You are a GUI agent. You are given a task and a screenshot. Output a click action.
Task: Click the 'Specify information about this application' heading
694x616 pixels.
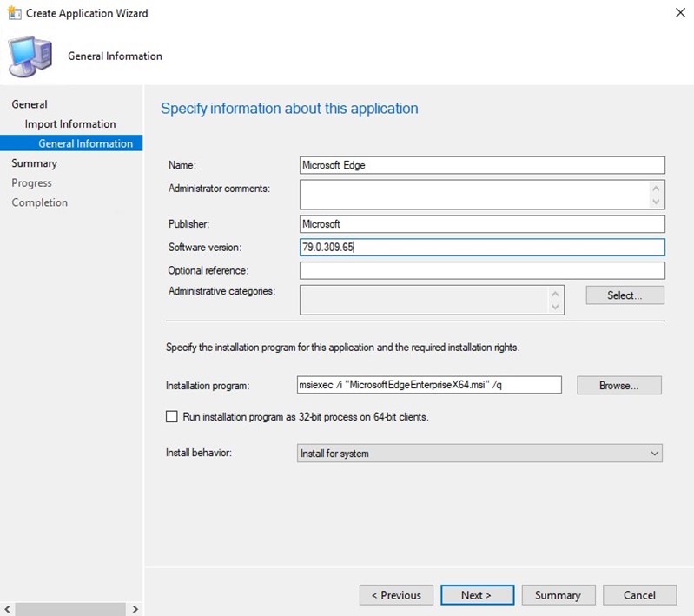coord(289,109)
